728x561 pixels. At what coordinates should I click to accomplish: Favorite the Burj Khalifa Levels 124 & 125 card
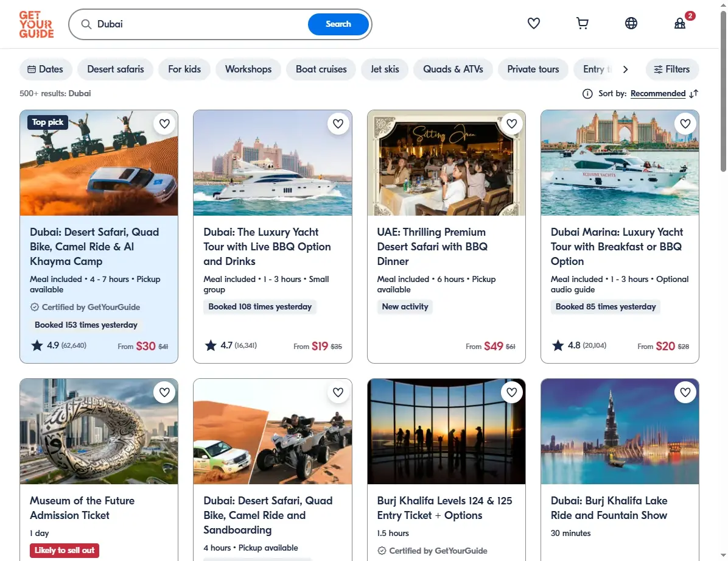tap(512, 392)
